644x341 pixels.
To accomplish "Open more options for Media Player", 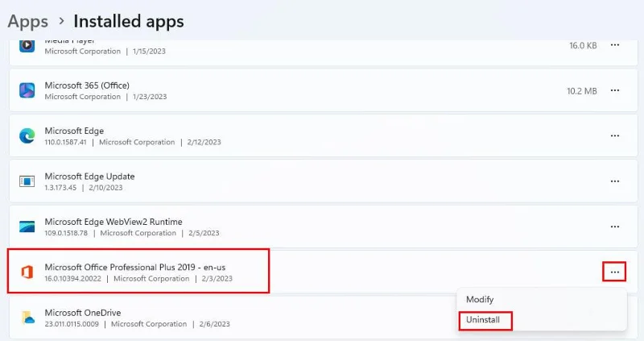I will [x=614, y=45].
